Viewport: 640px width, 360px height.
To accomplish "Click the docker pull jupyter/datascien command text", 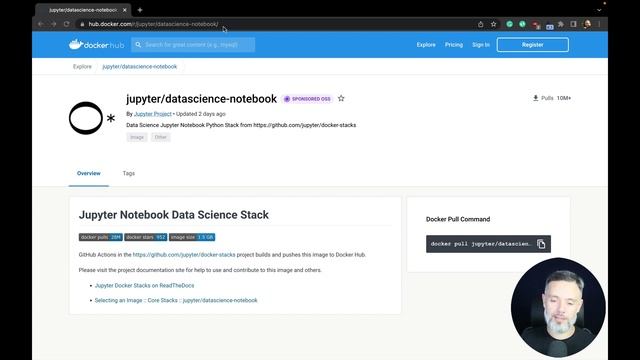I will point(481,244).
